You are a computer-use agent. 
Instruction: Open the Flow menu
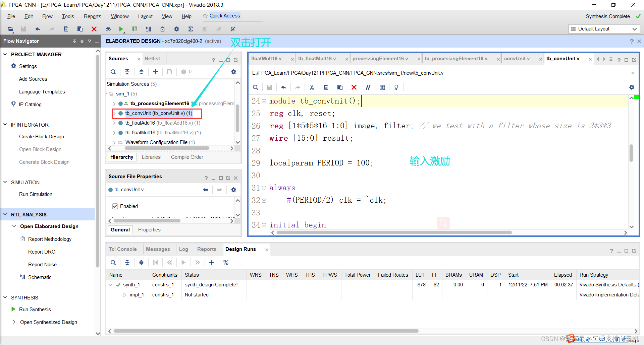47,16
